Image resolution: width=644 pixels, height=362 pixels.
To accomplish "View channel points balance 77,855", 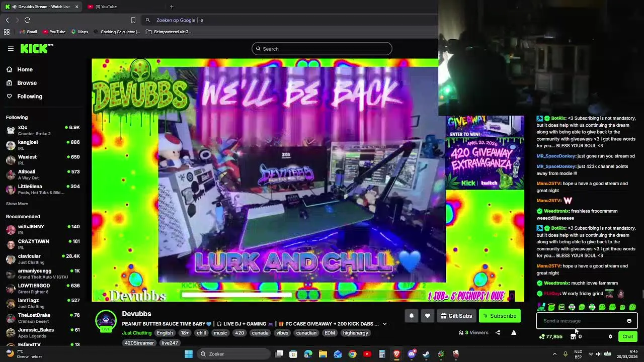I will [551, 337].
